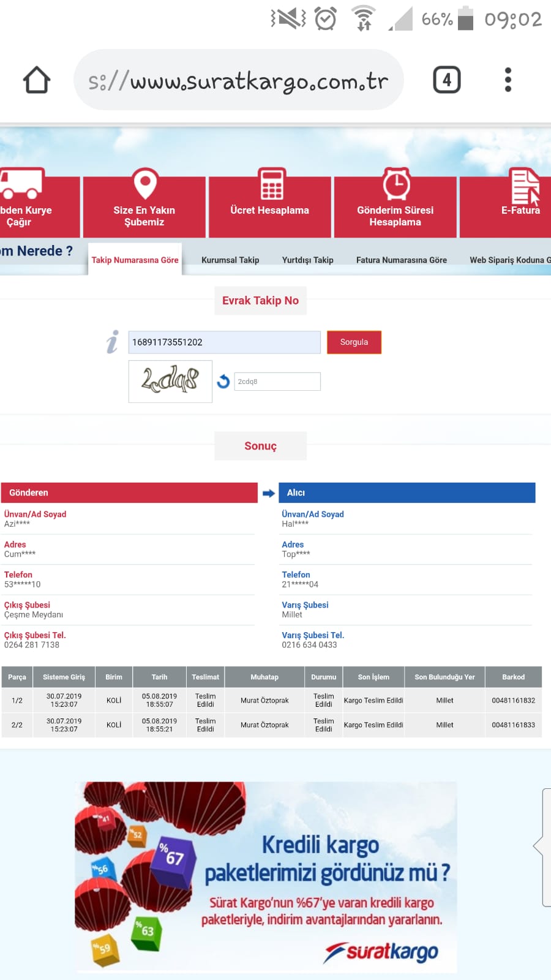Refresh the captcha code
This screenshot has height=980, width=551.
coord(223,381)
